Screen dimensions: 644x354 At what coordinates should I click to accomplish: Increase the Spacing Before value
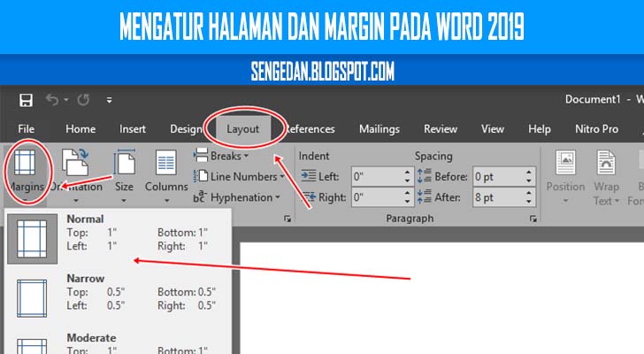tap(529, 172)
